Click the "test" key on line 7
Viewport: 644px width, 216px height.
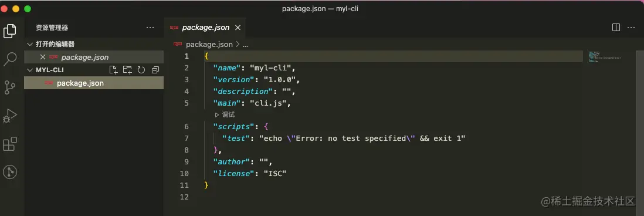[x=236, y=139]
